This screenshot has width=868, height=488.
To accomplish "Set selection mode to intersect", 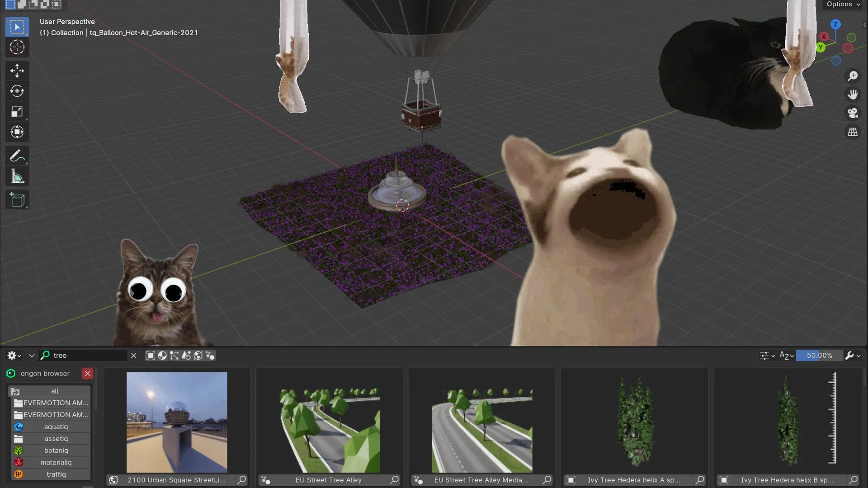I will coord(56,5).
